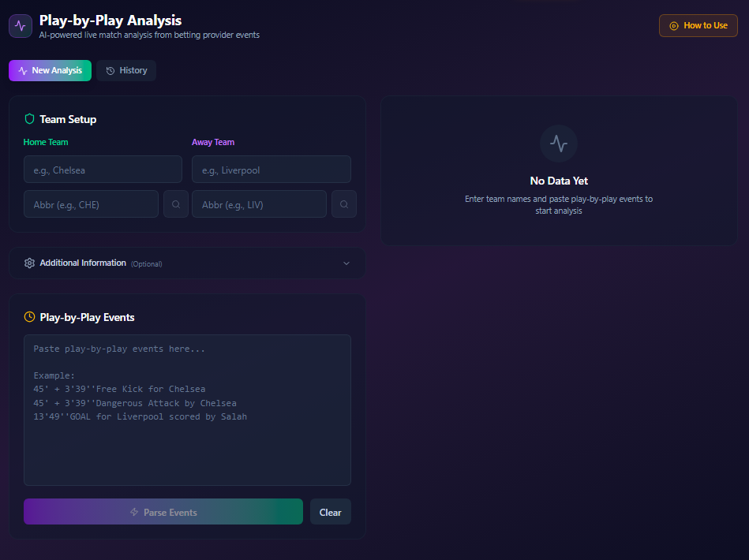The height and width of the screenshot is (560, 749).
Task: Click the gear icon next to Additional Information
Action: [30, 263]
